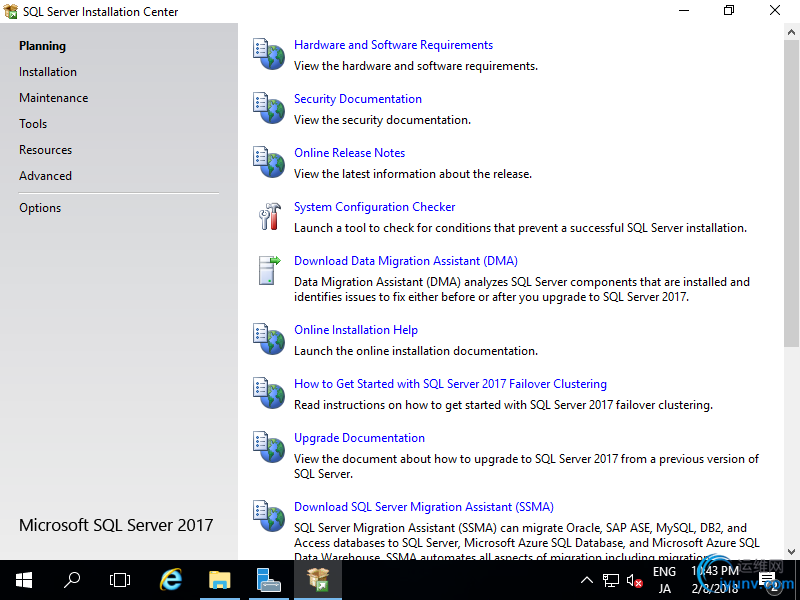The image size is (800, 600).
Task: Go to the Advanced page
Action: click(45, 176)
